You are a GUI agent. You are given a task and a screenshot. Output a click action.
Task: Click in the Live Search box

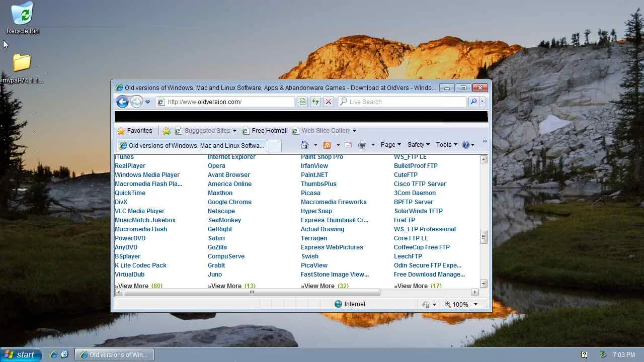click(403, 102)
